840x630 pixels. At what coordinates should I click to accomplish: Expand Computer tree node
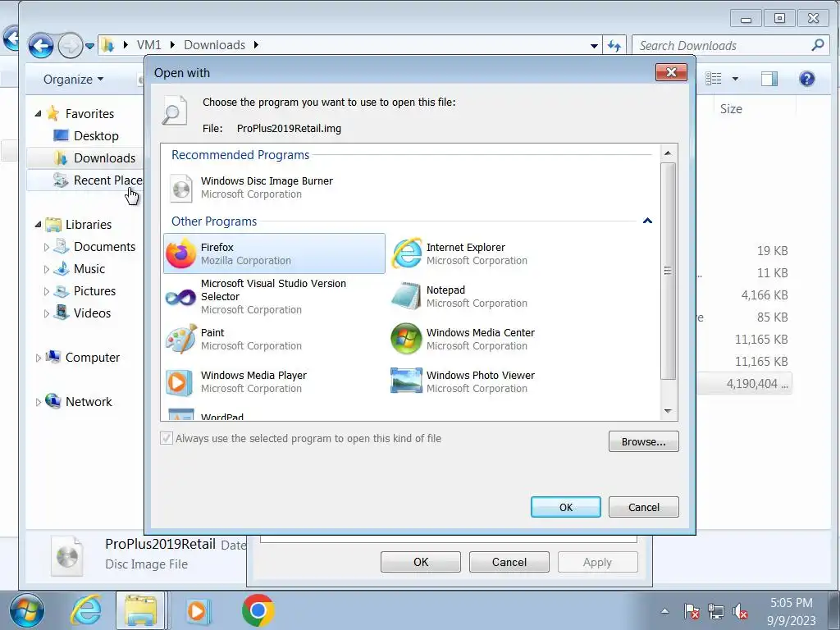[x=38, y=358]
